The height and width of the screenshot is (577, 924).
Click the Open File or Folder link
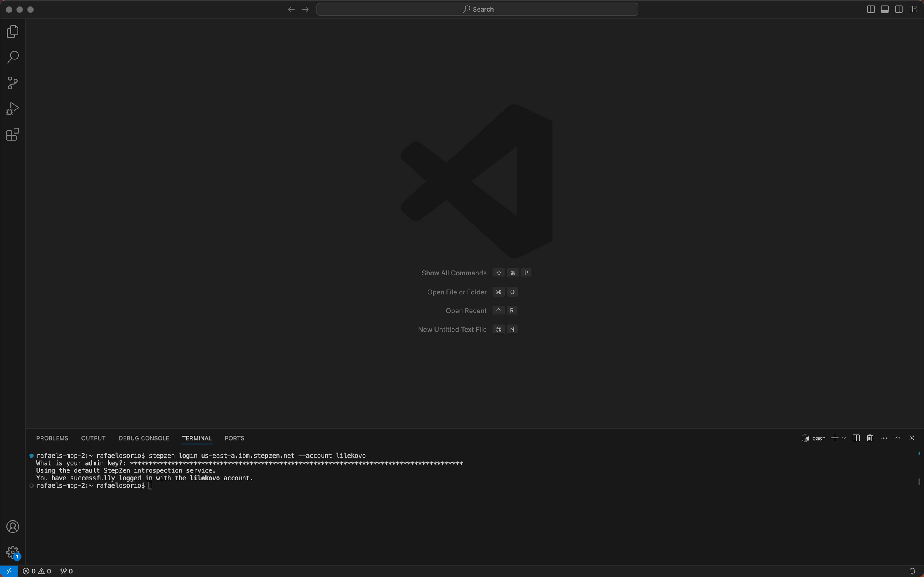[456, 292]
